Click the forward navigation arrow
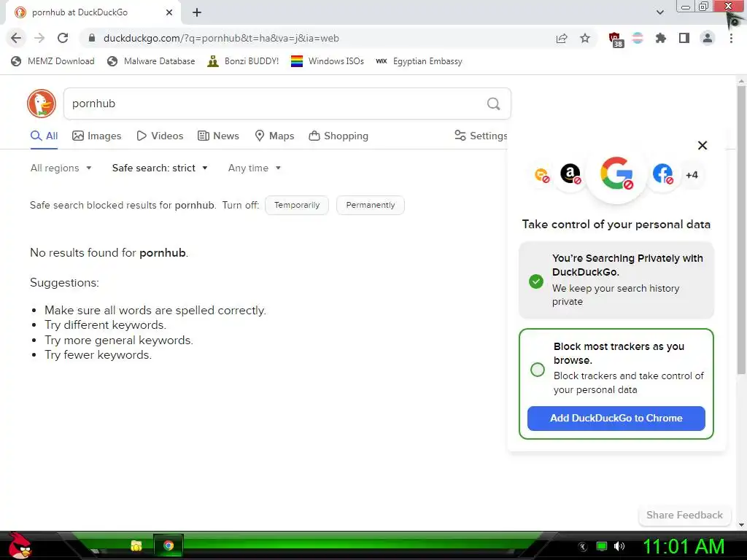This screenshot has width=747, height=560. point(39,38)
